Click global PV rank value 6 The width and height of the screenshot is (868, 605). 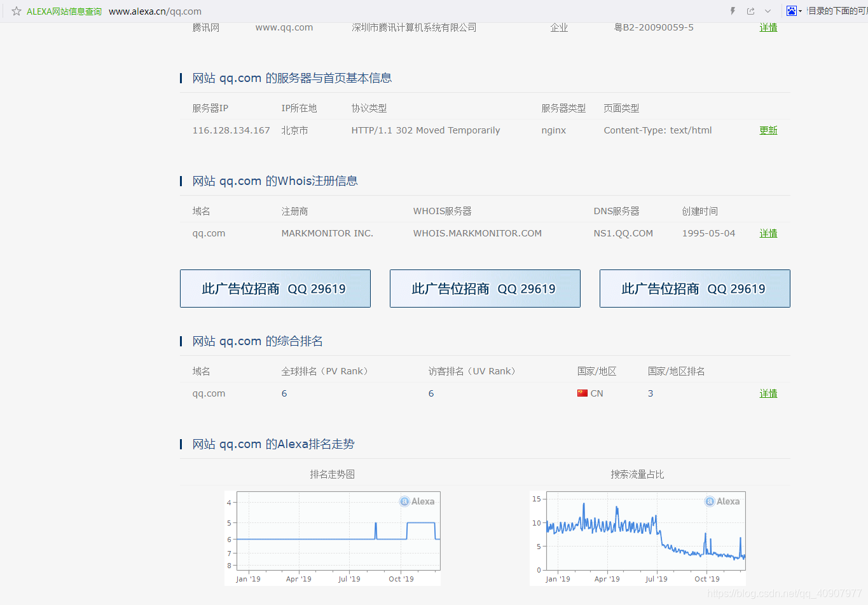pyautogui.click(x=284, y=393)
